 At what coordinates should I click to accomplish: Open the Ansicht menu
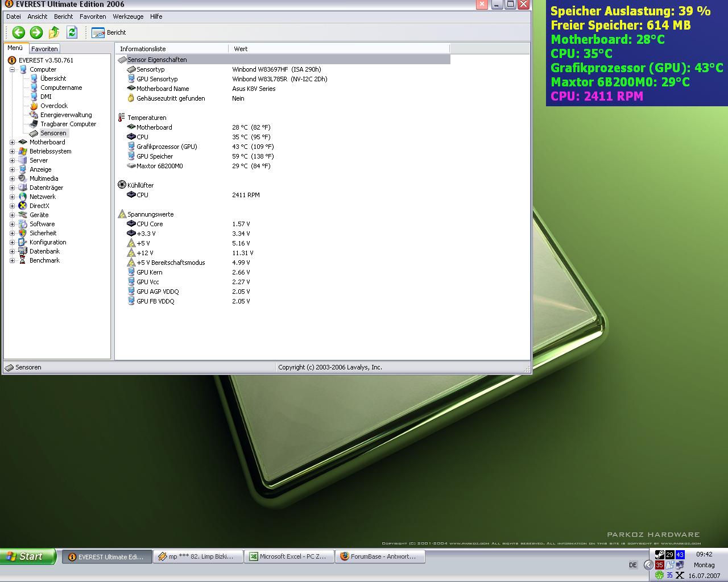pos(38,16)
